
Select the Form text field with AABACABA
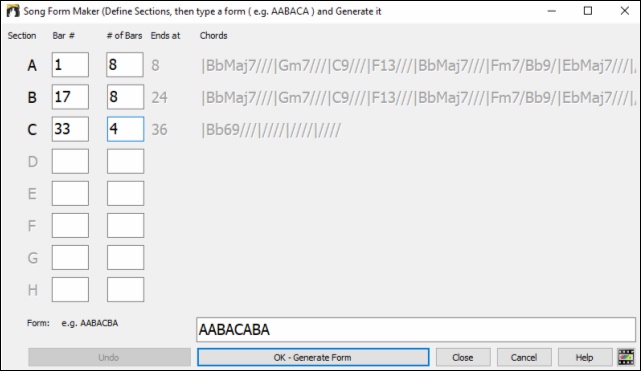(416, 329)
